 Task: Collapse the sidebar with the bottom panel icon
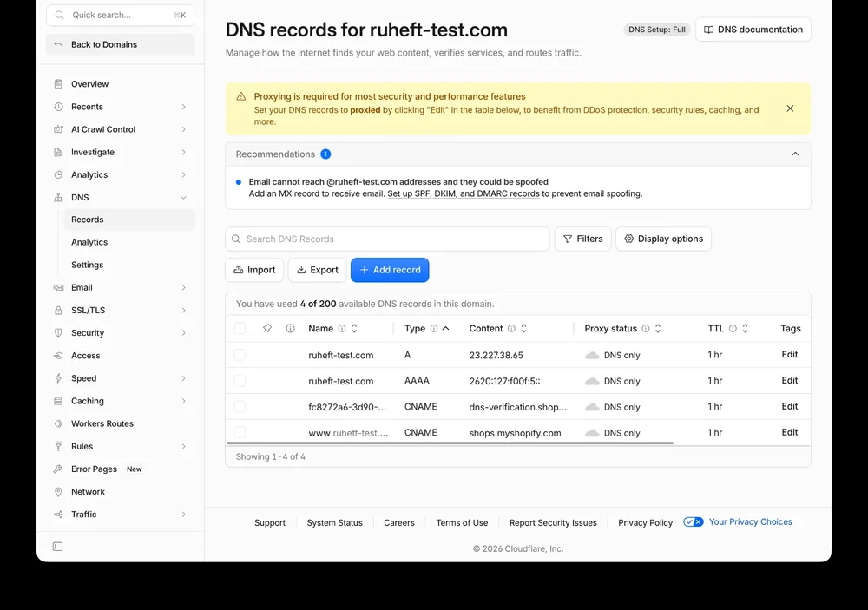pos(57,547)
